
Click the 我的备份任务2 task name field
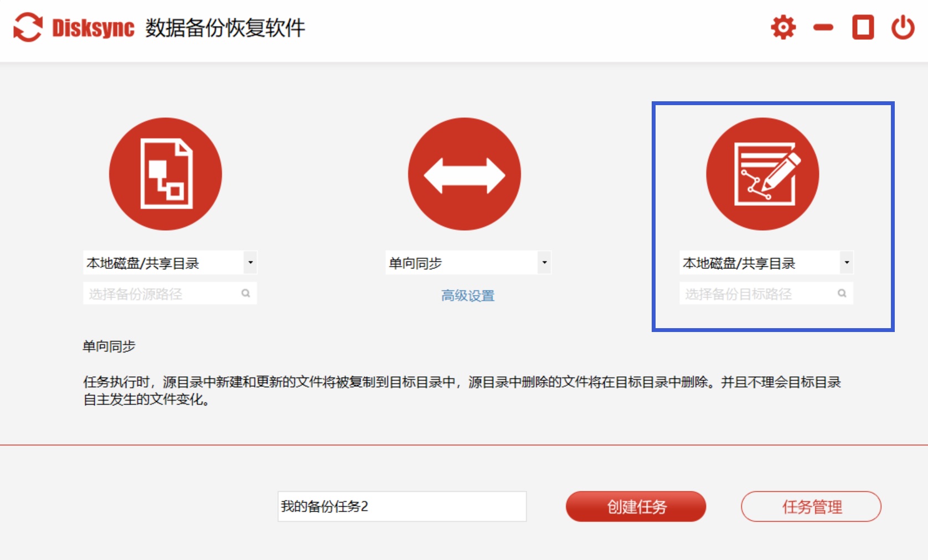click(402, 506)
